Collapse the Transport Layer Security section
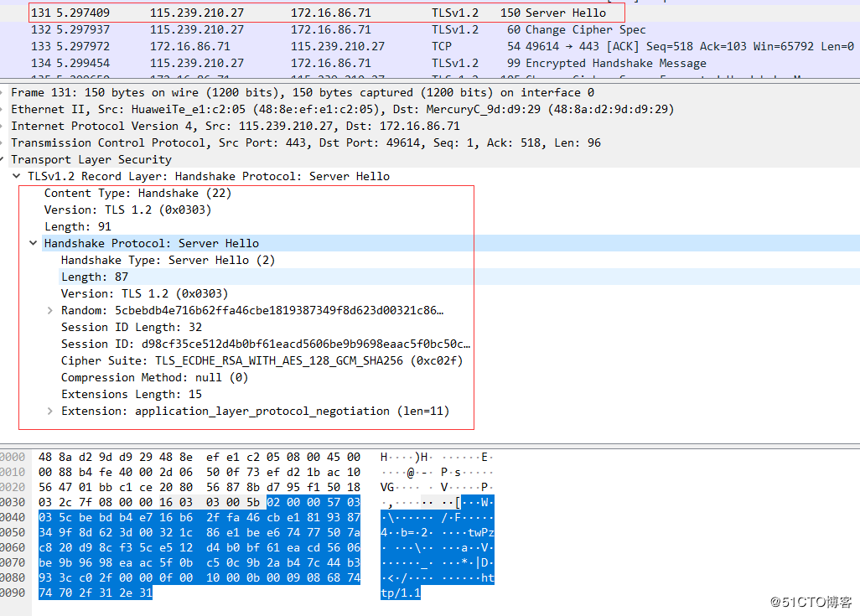Image resolution: width=860 pixels, height=616 pixels. click(4, 159)
